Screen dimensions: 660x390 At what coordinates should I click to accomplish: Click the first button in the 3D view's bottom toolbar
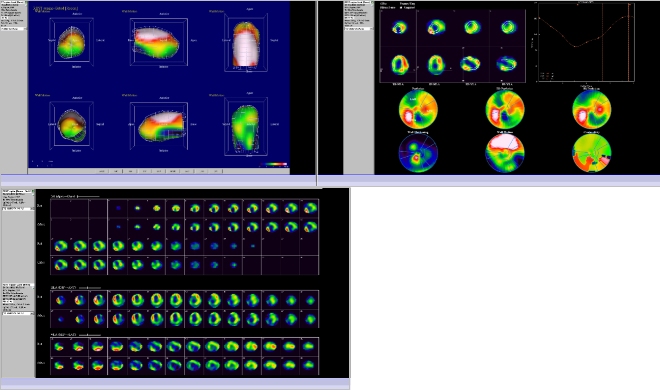click(x=102, y=171)
